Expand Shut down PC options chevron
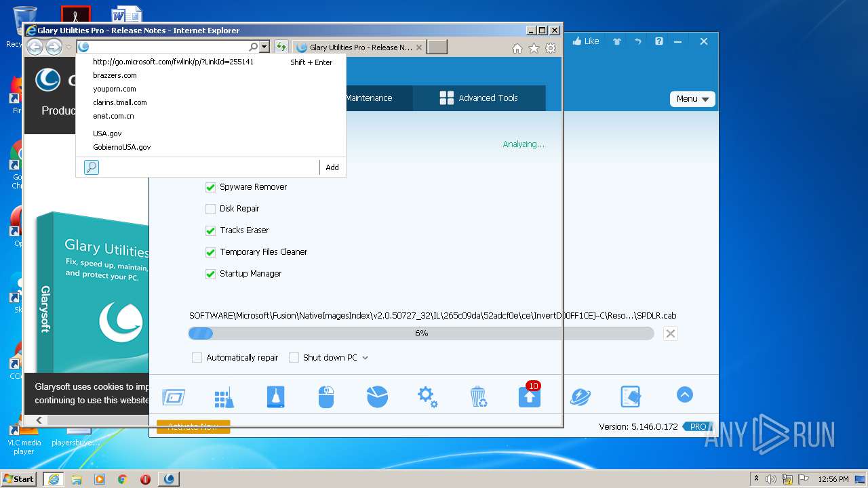The image size is (868, 488). tap(365, 358)
